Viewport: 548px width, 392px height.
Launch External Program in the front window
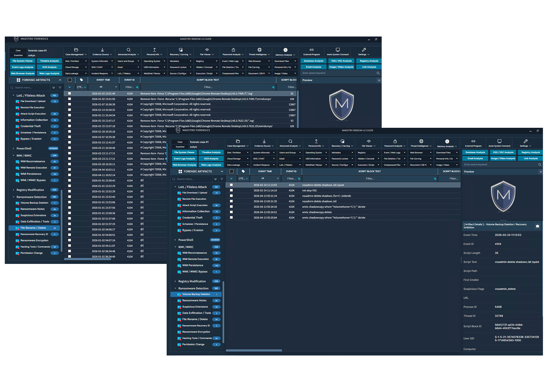pyautogui.click(x=473, y=143)
